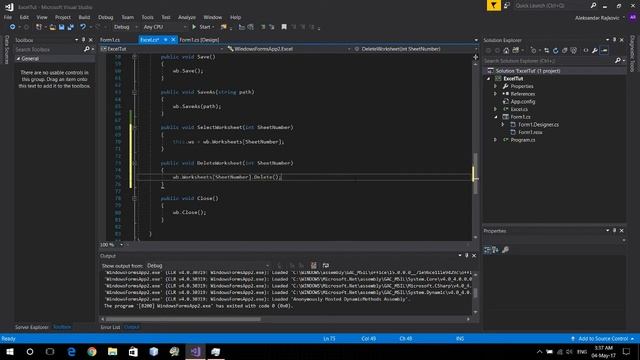Open the File menu
The width and height of the screenshot is (640, 360).
8,17
